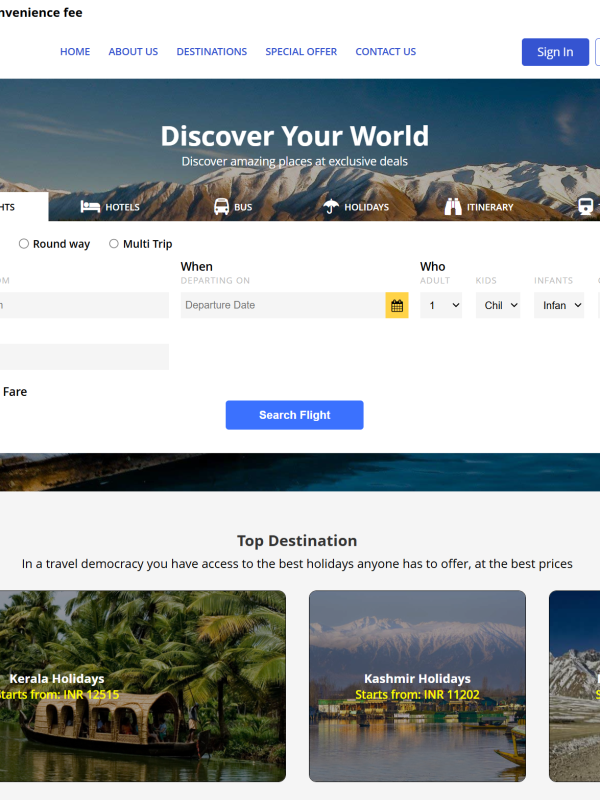Click the Bus icon
Screen dimensions: 600x800
221,207
